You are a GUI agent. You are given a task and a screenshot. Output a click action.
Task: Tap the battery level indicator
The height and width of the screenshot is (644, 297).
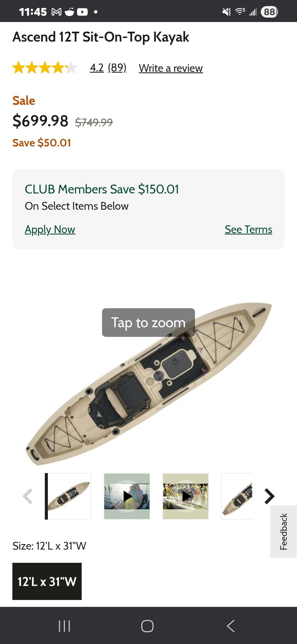click(x=269, y=12)
